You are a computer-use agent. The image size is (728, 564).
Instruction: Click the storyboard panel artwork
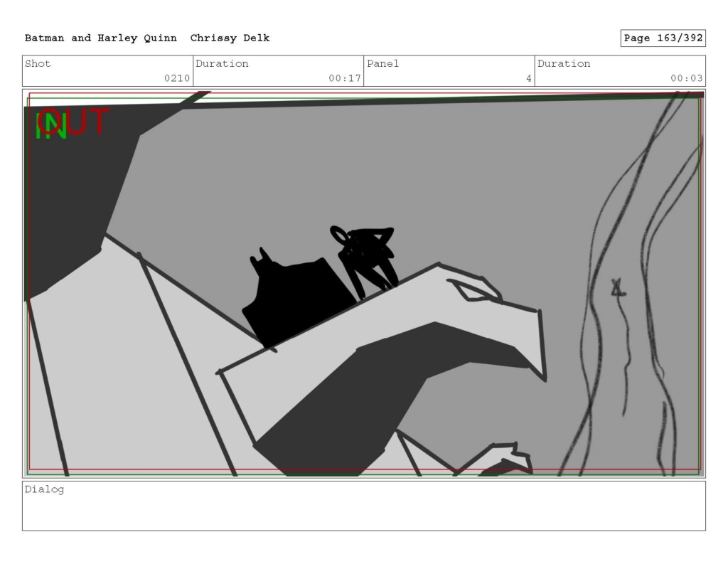click(x=364, y=283)
